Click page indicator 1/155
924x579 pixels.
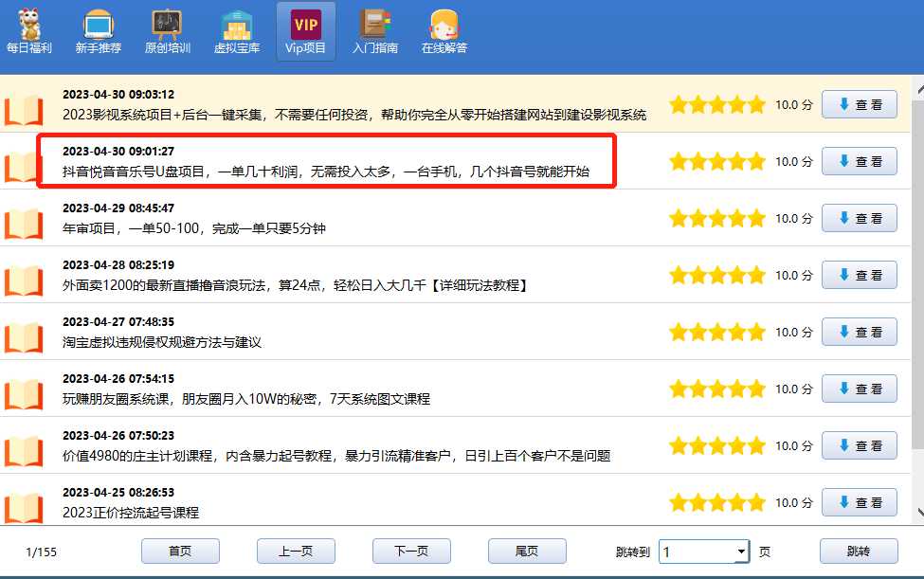[42, 552]
